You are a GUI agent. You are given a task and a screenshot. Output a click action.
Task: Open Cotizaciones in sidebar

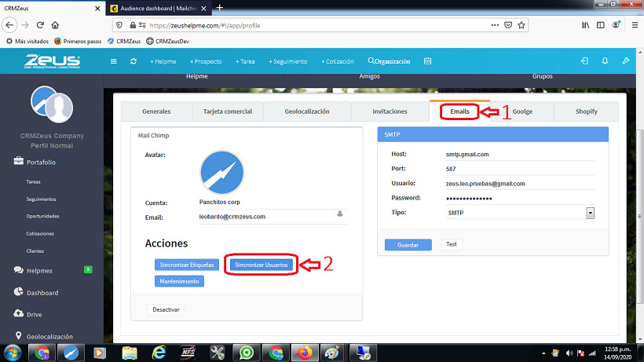coord(40,233)
